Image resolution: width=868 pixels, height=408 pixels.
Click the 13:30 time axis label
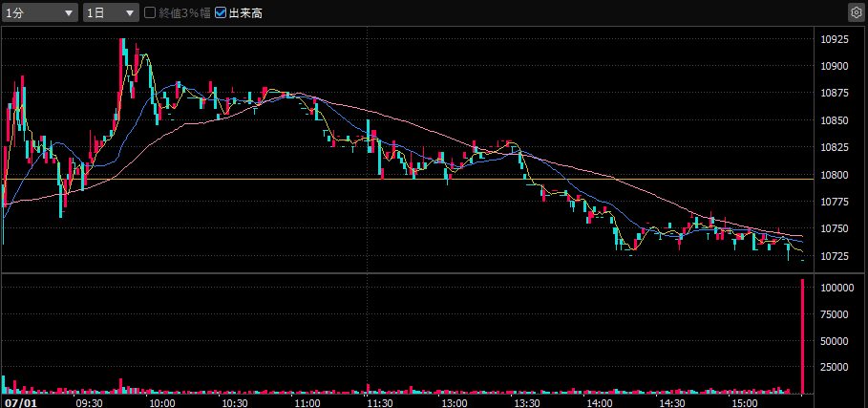[527, 402]
